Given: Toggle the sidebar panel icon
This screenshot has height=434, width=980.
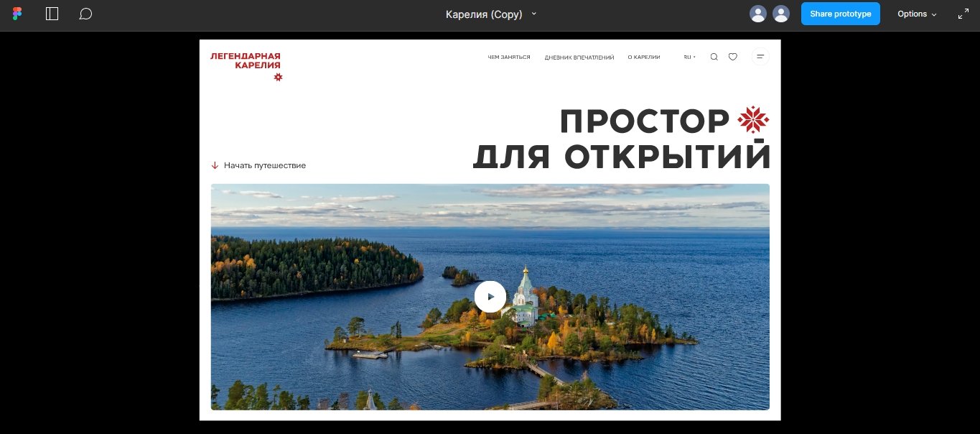Looking at the screenshot, I should tap(52, 14).
